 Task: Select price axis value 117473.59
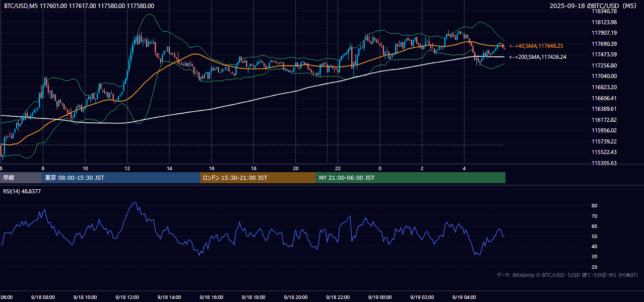click(x=604, y=54)
